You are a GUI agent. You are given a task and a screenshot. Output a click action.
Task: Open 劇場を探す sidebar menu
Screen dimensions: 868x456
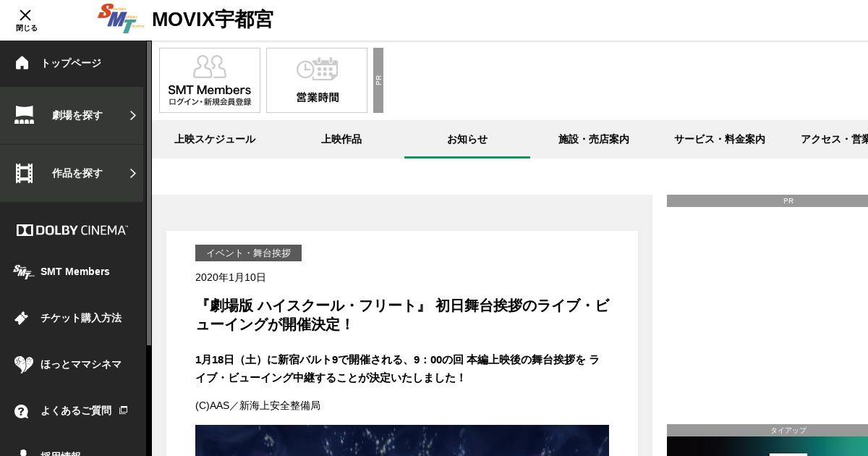[72, 116]
